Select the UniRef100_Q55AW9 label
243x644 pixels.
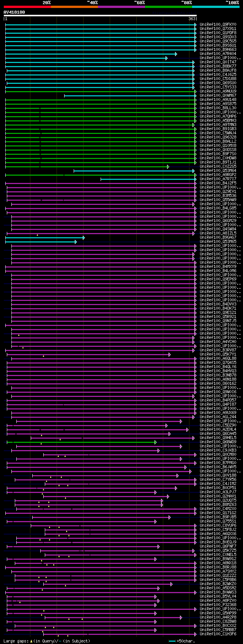(218, 200)
